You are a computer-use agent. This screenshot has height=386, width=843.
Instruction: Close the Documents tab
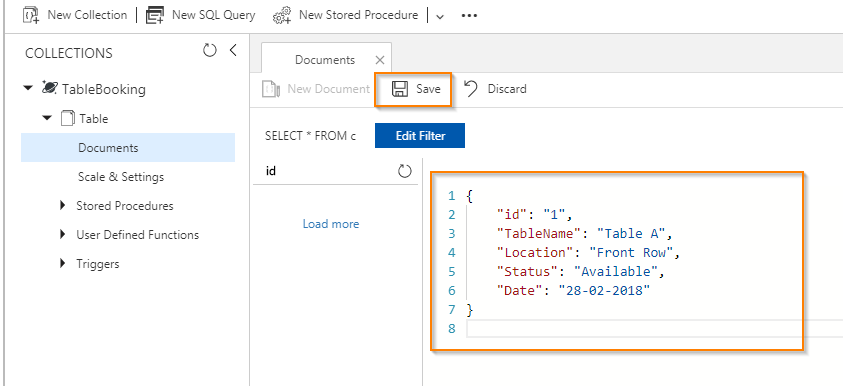(380, 60)
